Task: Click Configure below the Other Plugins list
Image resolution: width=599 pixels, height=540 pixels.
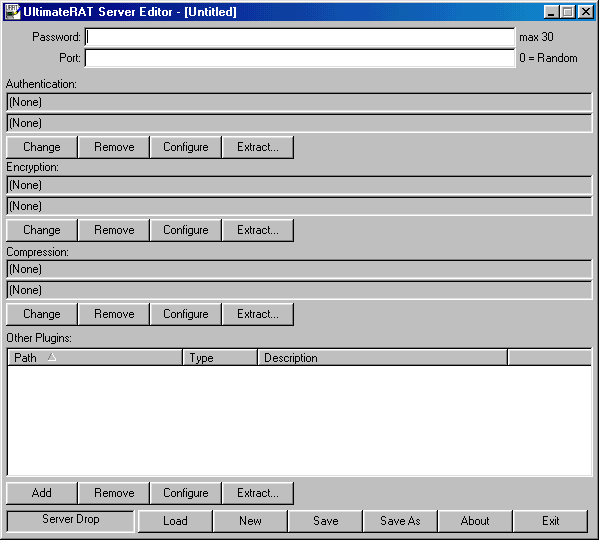Action: (186, 493)
